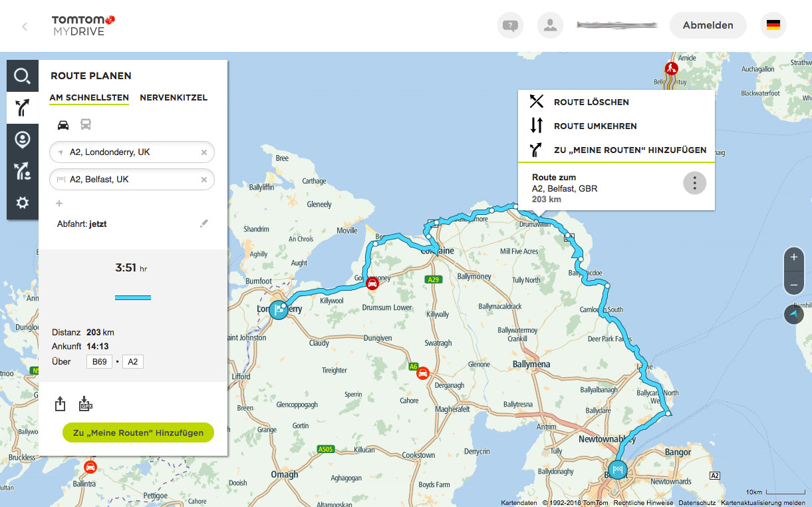Click the A2, Belfast destination field
812x507 pixels.
pyautogui.click(x=130, y=180)
